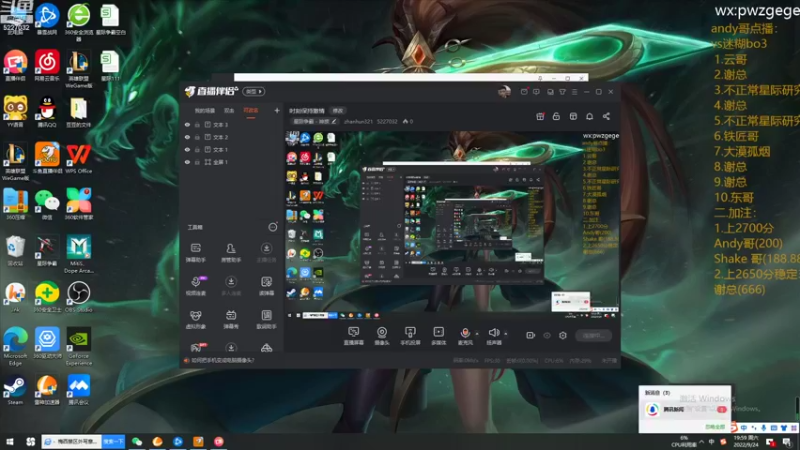Viewport: 800px width, 450px height.
Task: Click the 修改 button beside the stream title
Action: pyautogui.click(x=338, y=111)
